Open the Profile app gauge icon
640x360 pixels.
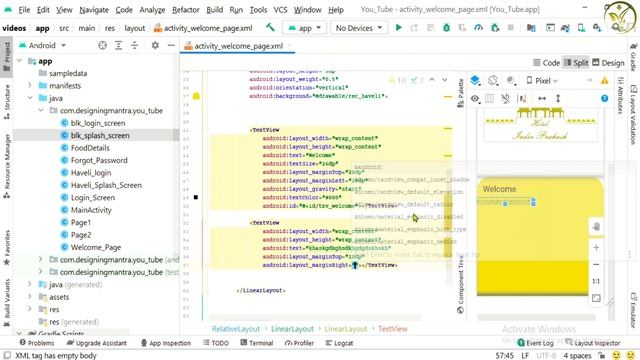point(478,28)
